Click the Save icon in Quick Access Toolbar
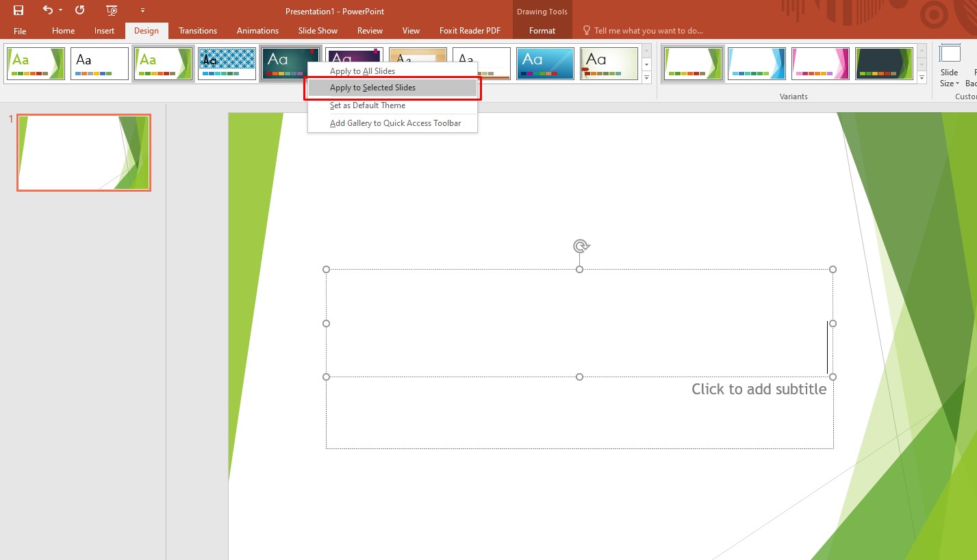Image resolution: width=977 pixels, height=560 pixels. (18, 10)
